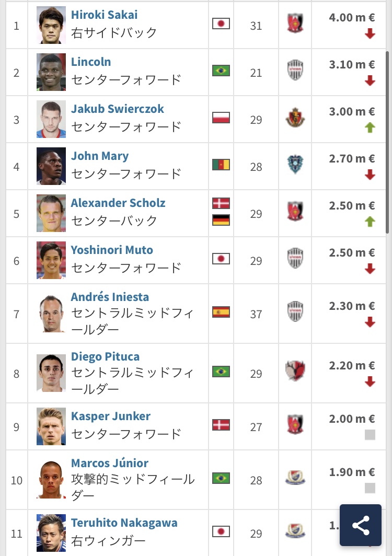
Task: Click the vertical scrollbar on right edge
Action: pos(387,142)
